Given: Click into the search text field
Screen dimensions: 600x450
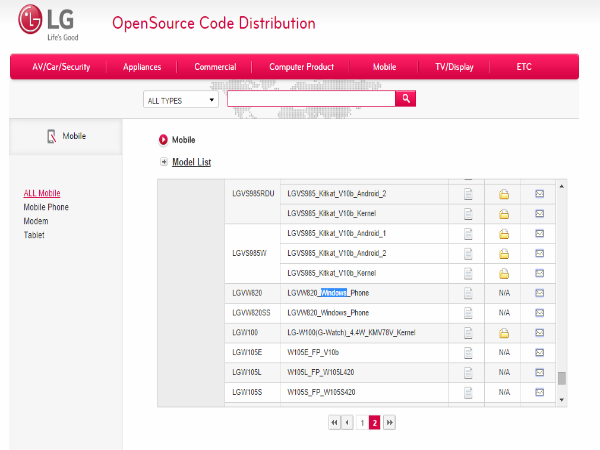Looking at the screenshot, I should coord(310,99).
